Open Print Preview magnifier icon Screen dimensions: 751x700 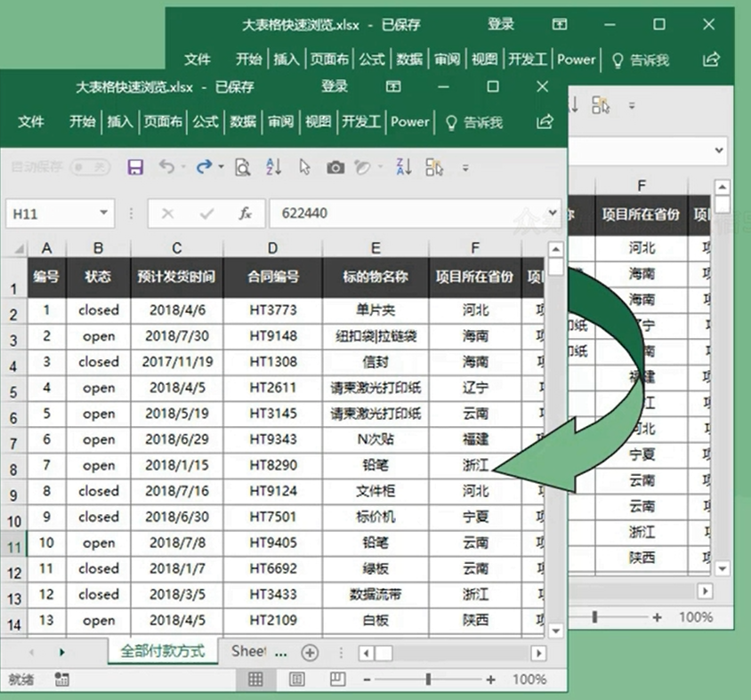(x=242, y=167)
